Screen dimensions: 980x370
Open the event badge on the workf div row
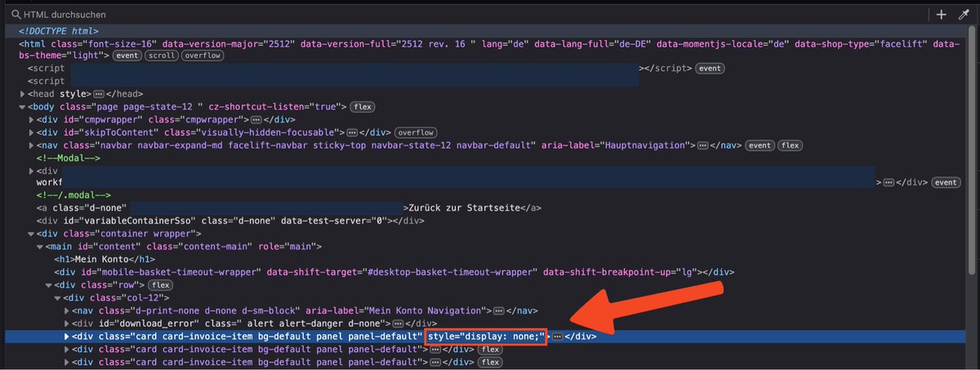pos(947,183)
